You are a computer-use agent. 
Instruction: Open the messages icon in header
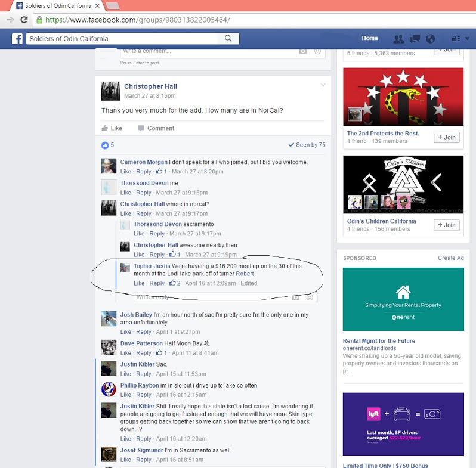coord(415,39)
